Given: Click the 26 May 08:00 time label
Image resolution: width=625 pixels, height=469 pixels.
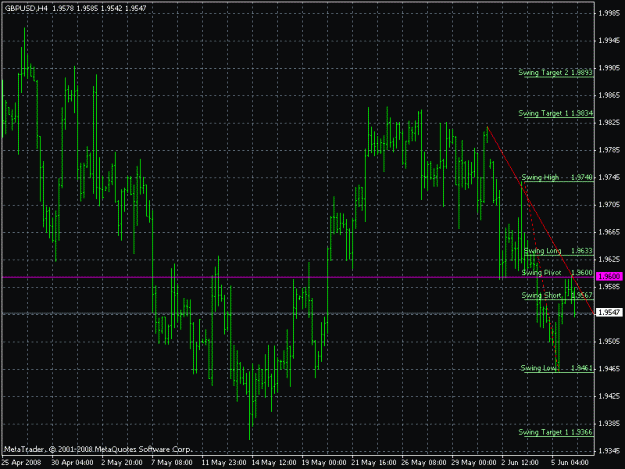Looking at the screenshot, I should pos(424,463).
